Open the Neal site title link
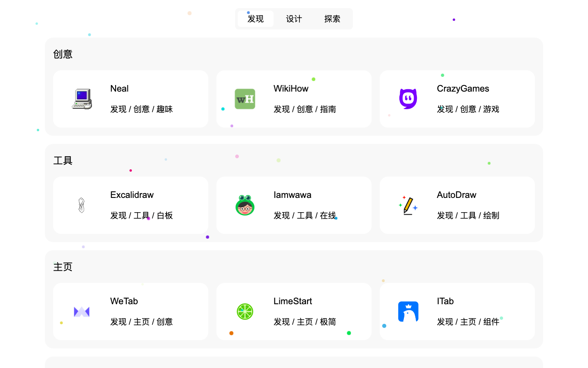The width and height of the screenshot is (588, 368). pos(119,89)
